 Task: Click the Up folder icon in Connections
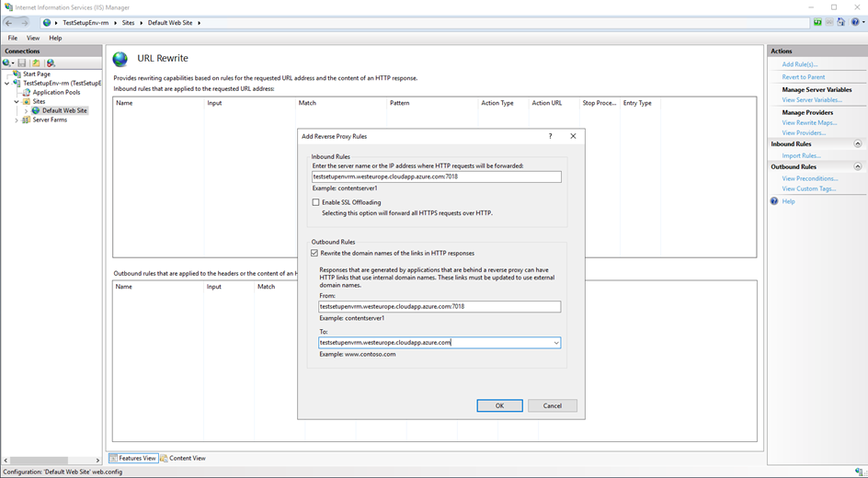pos(36,63)
